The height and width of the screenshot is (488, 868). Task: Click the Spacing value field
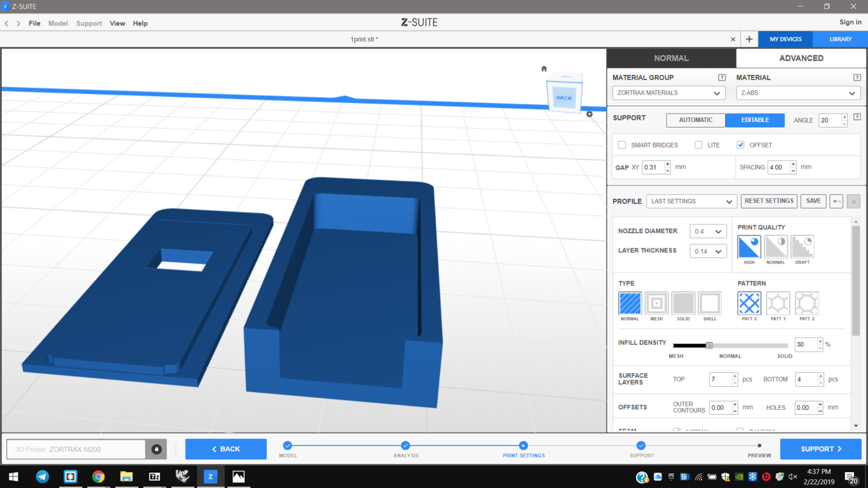(x=778, y=167)
